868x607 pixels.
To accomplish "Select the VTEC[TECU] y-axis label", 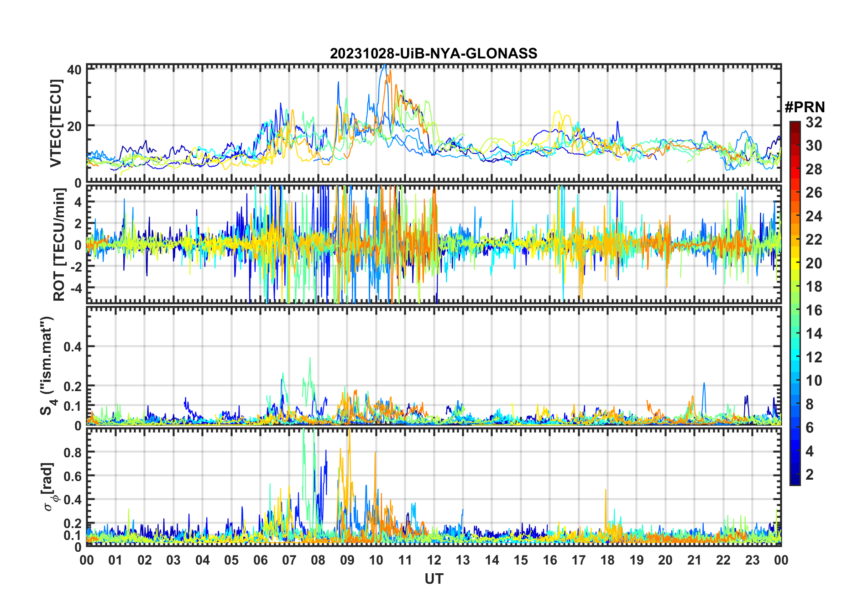I will pos(56,123).
